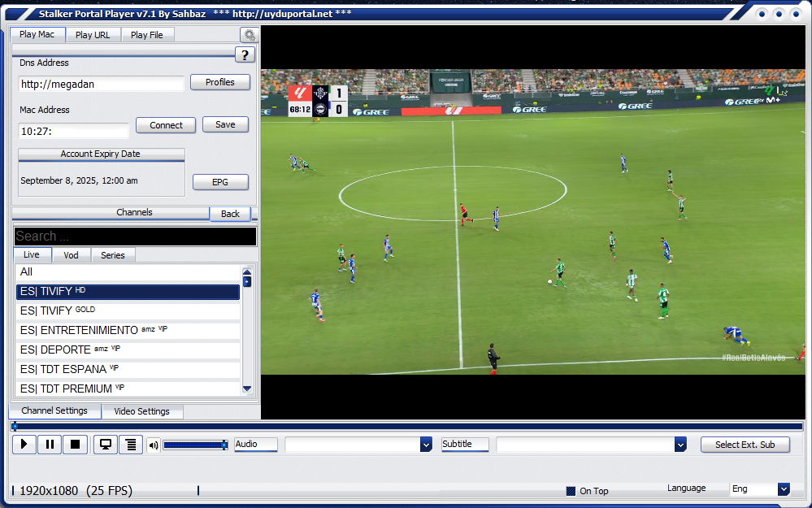
Task: Pause the stream
Action: coord(50,445)
